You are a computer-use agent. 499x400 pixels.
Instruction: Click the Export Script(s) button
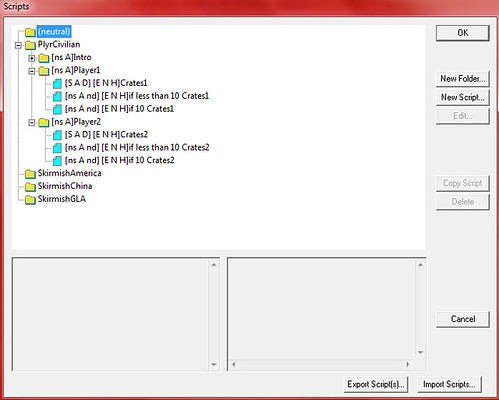point(376,384)
